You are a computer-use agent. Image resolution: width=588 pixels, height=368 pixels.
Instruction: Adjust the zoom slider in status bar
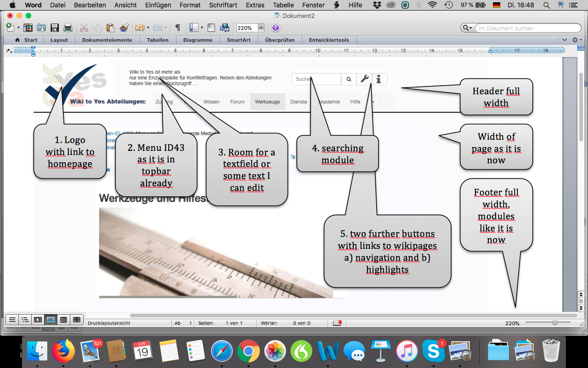(x=555, y=323)
